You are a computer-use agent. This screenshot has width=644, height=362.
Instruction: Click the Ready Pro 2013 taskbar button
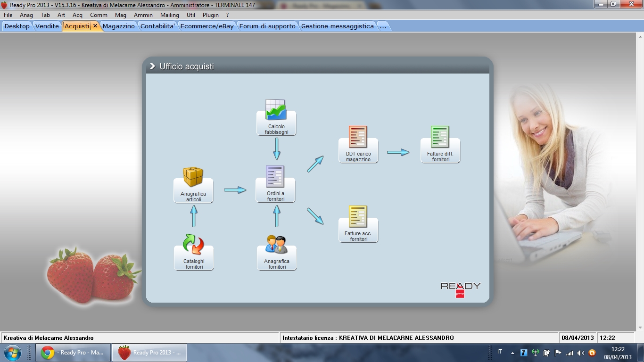pyautogui.click(x=149, y=353)
